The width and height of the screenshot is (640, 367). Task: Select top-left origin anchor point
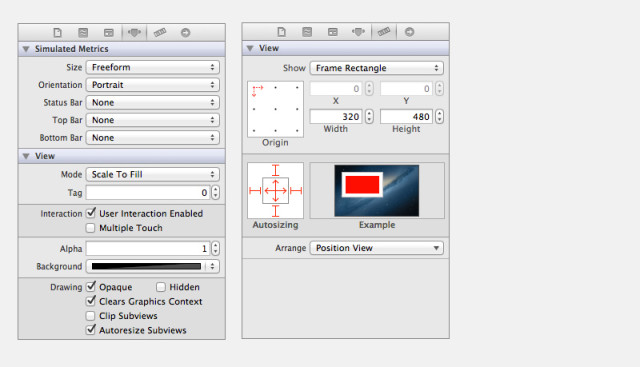tap(254, 88)
